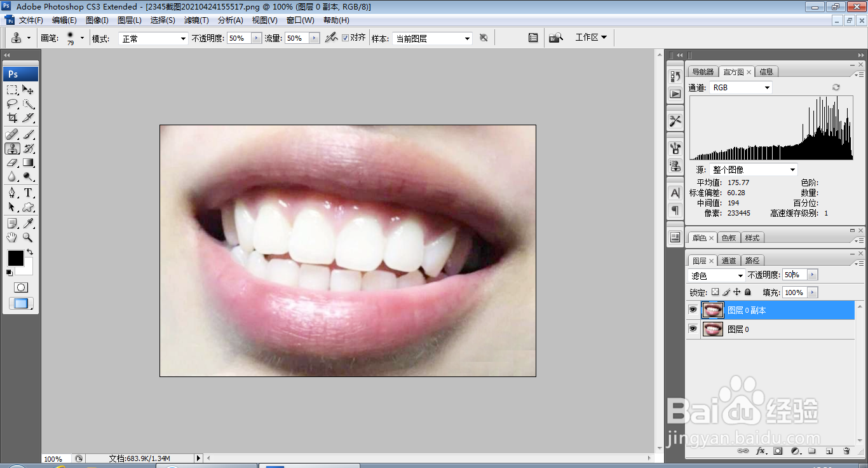Toggle the aligned (对齐) checkbox
868x468 pixels.
[345, 38]
